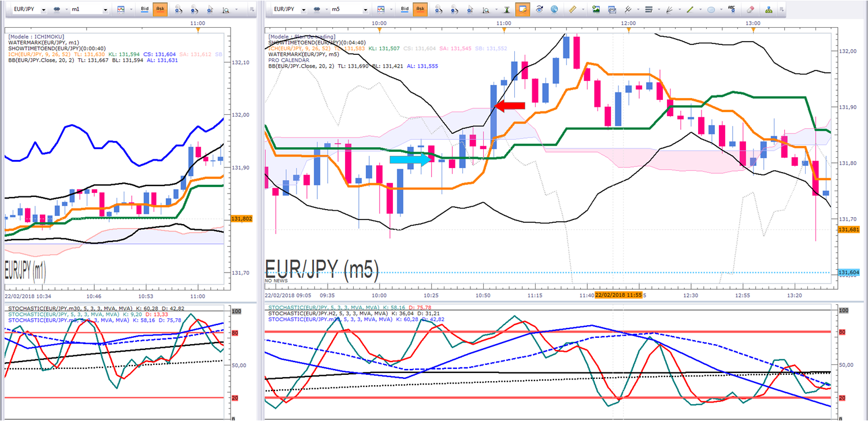
Task: Click the blue 131,604 price label
Action: click(848, 273)
